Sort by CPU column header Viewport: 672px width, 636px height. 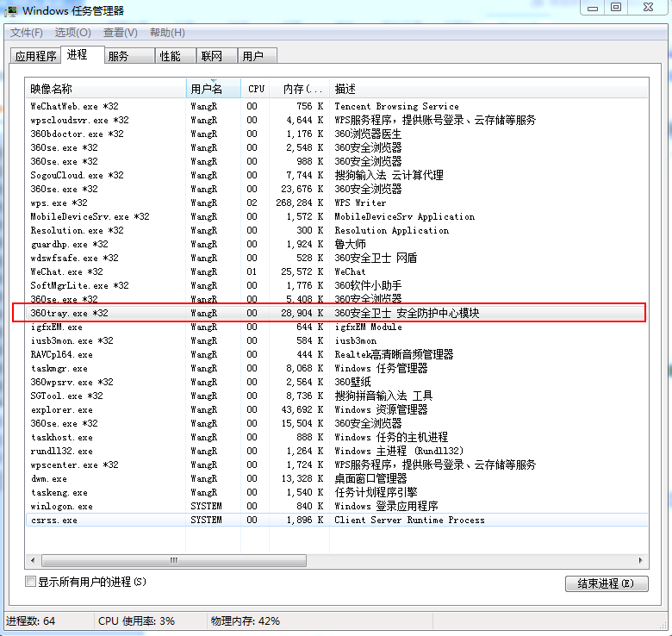(256, 89)
